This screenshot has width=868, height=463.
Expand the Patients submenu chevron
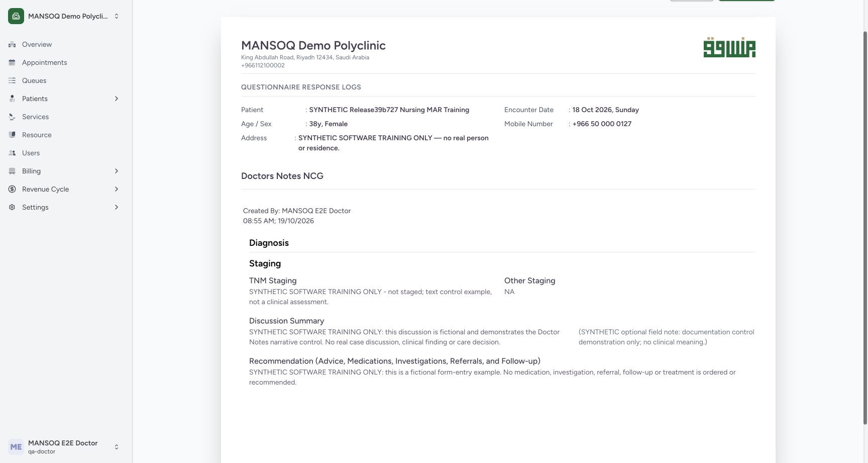coord(117,99)
